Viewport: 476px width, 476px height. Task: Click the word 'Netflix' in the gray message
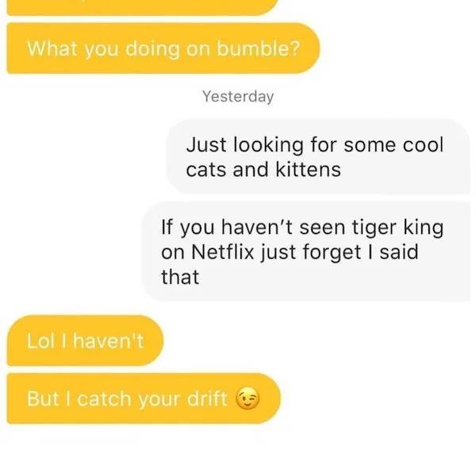(x=222, y=252)
